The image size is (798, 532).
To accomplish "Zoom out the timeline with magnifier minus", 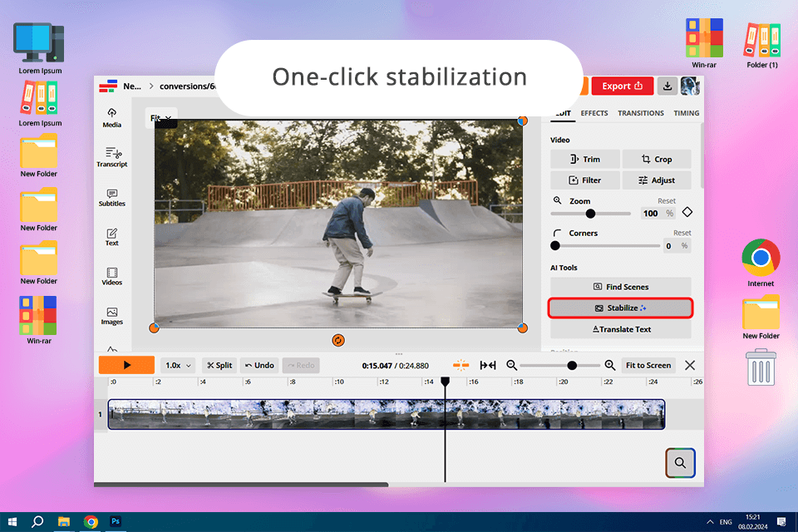I will click(511, 365).
